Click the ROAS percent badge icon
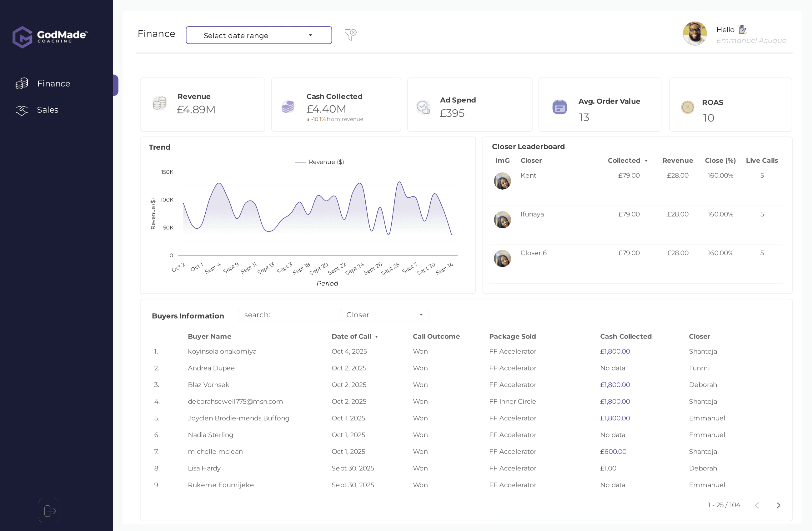 click(688, 107)
